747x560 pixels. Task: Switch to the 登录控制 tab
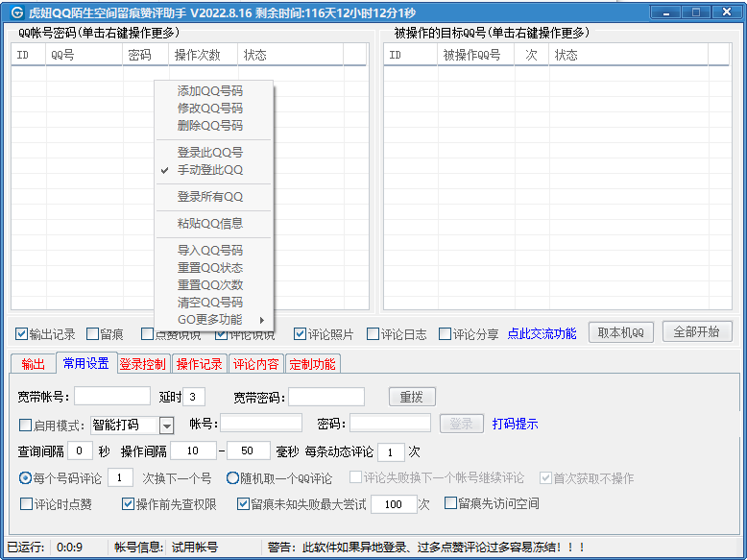pos(142,364)
